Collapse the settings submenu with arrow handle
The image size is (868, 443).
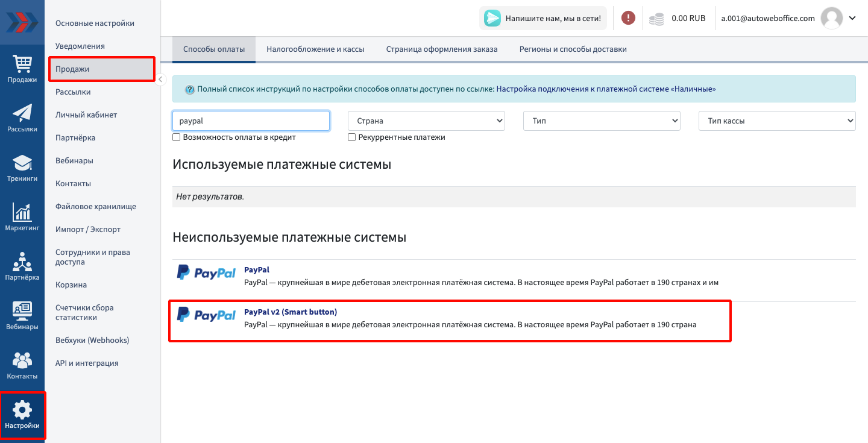pyautogui.click(x=161, y=80)
